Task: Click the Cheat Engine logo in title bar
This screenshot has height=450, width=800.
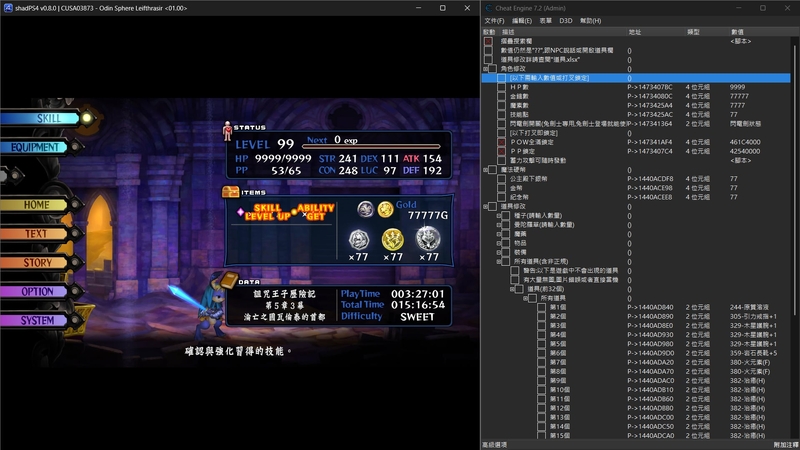Action: click(489, 8)
